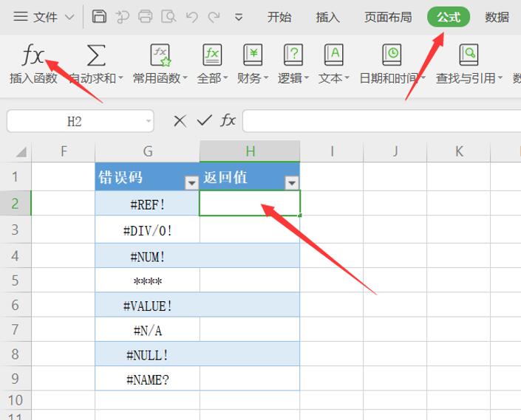Open the Date and Time (日期和时间) icon

[392, 55]
